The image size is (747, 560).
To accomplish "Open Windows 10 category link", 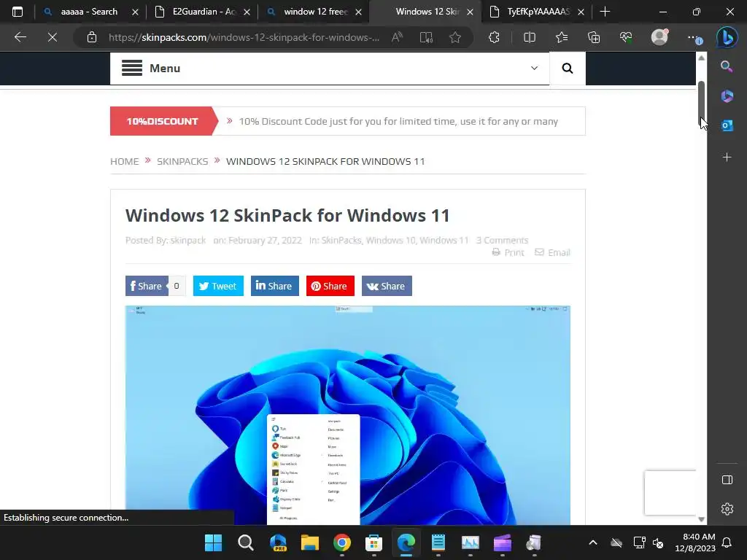I will [391, 240].
